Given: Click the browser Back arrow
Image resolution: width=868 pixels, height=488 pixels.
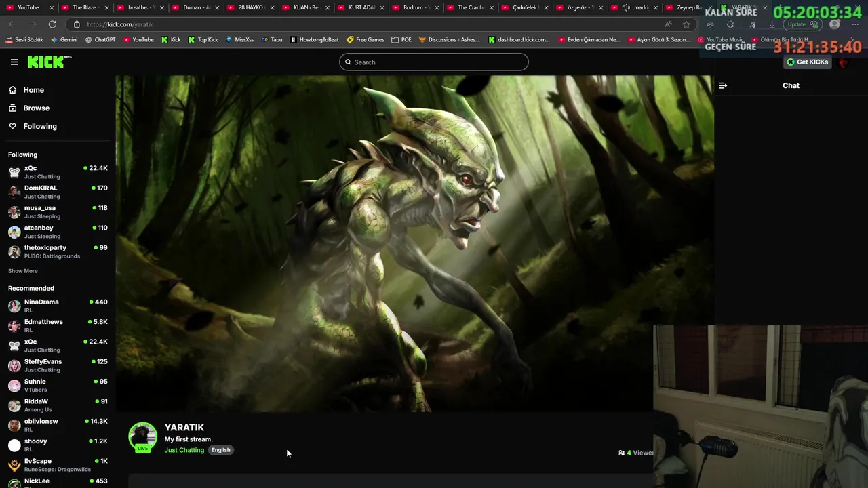Looking at the screenshot, I should click(x=13, y=24).
